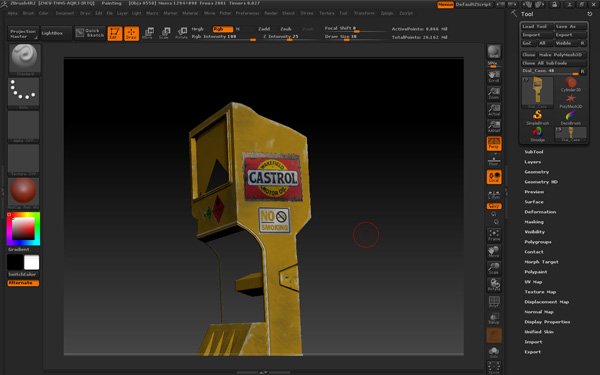Viewport: 600px width, 375px height.
Task: Click the Tool palette restore icon
Action: [x=589, y=14]
